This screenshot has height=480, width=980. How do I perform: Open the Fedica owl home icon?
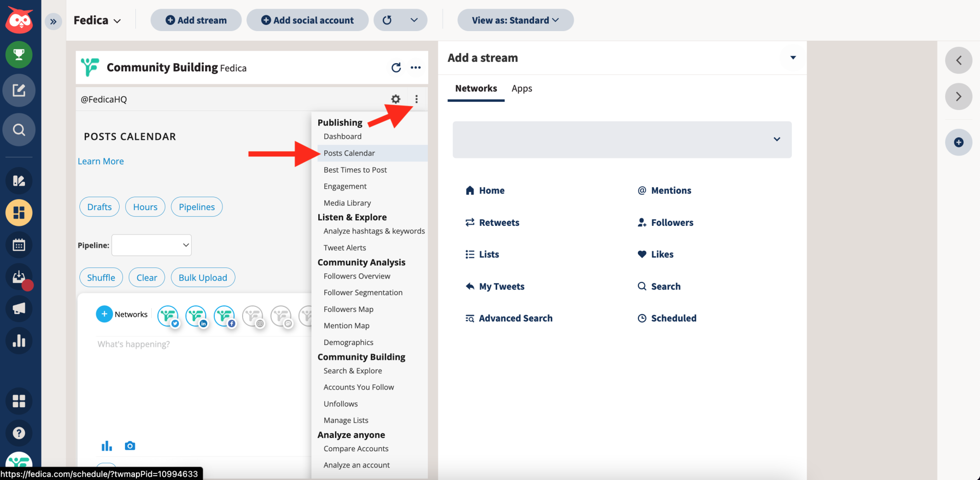tap(19, 20)
